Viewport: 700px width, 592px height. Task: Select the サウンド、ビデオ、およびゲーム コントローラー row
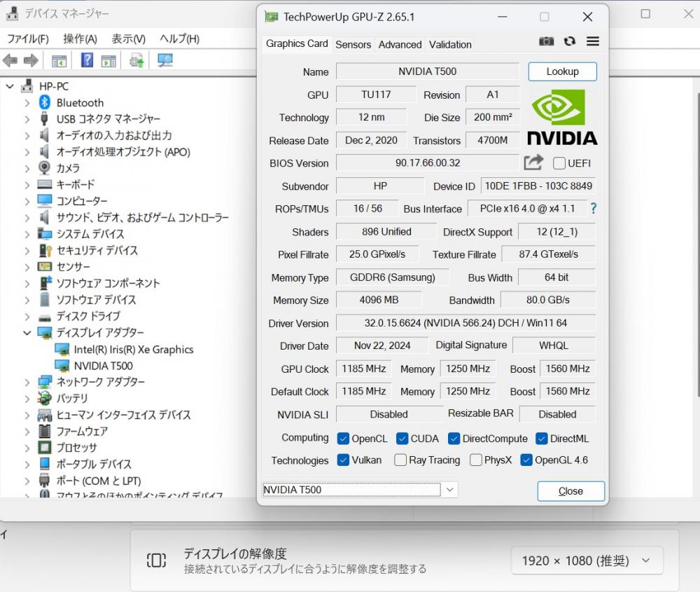(142, 218)
